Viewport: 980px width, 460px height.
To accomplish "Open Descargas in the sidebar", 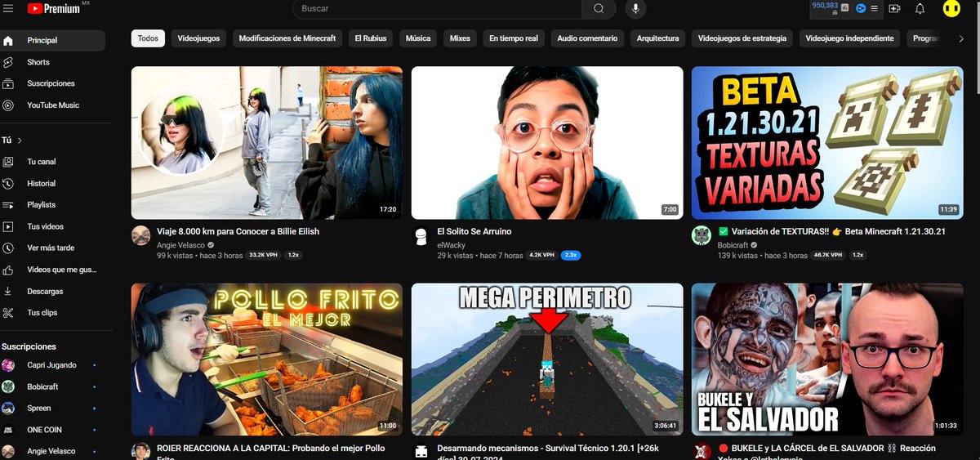I will coord(53,291).
